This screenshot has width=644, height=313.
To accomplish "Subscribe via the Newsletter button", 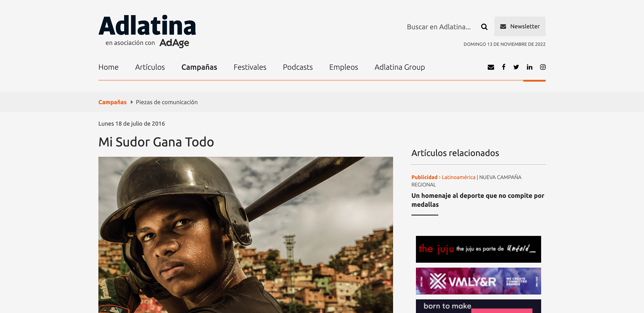I will 520,27.
